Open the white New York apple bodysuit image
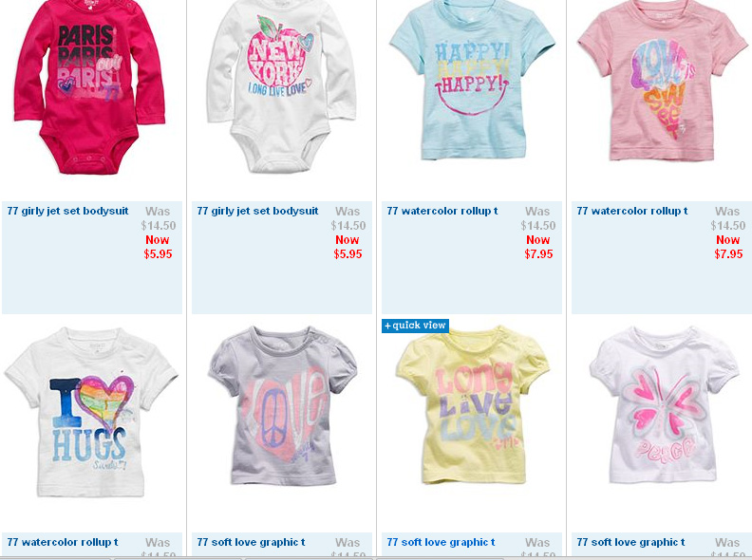The image size is (752, 560). 281,86
